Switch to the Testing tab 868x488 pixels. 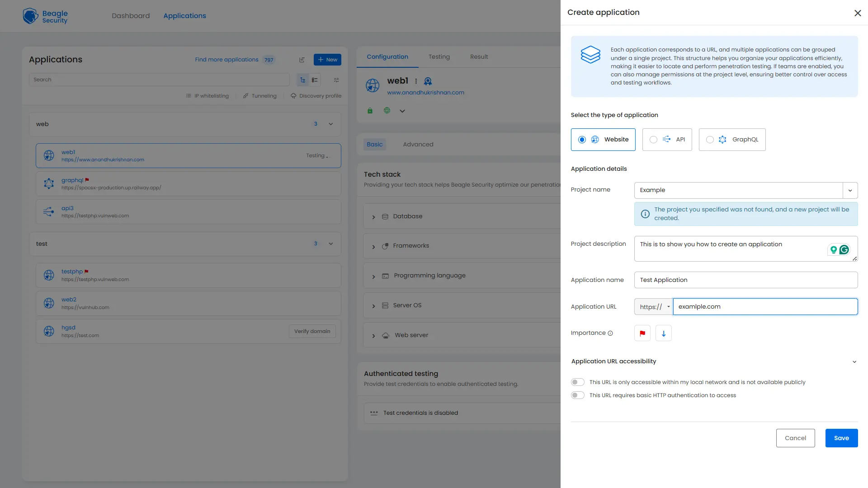439,56
